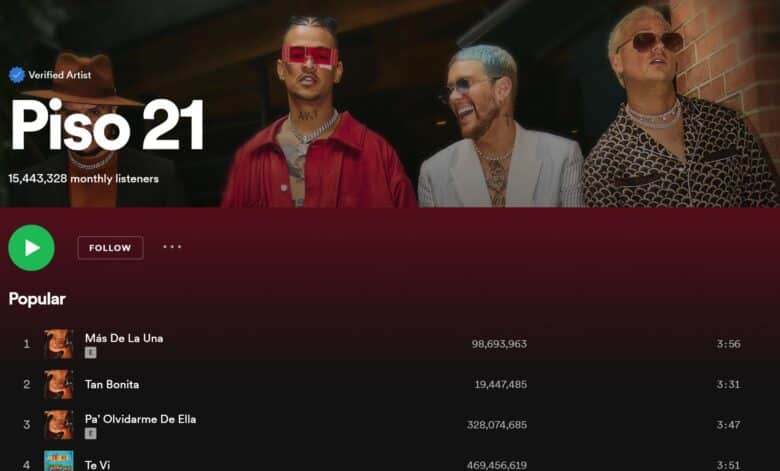780x471 pixels.
Task: Select the Más De La Una album thumbnail
Action: (59, 344)
